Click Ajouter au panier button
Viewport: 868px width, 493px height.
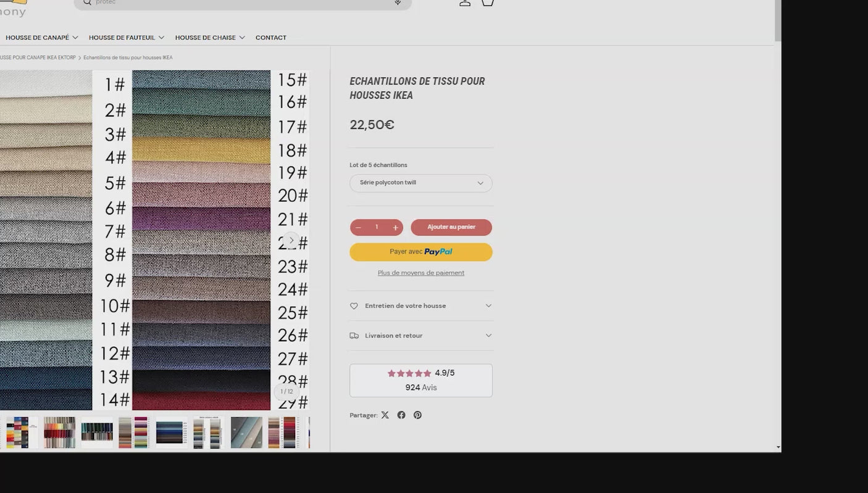[451, 228]
